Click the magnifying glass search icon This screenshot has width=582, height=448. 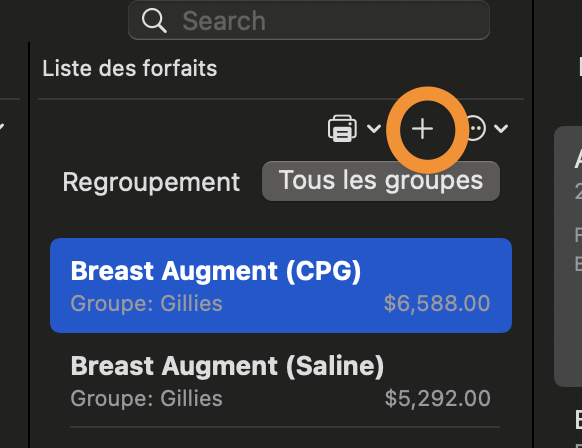[154, 21]
